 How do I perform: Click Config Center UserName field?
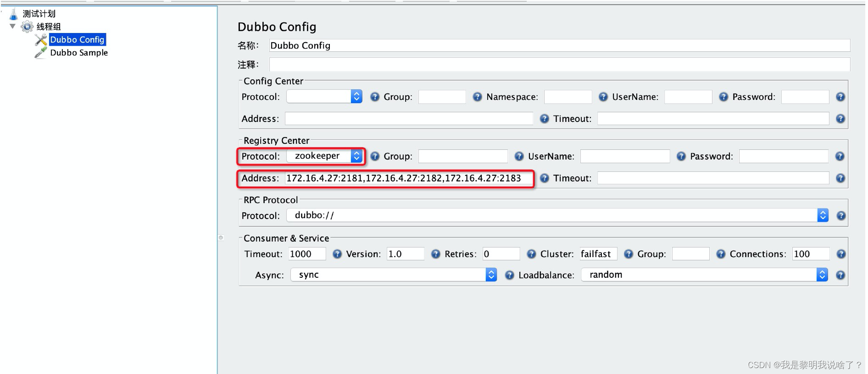[x=688, y=97]
